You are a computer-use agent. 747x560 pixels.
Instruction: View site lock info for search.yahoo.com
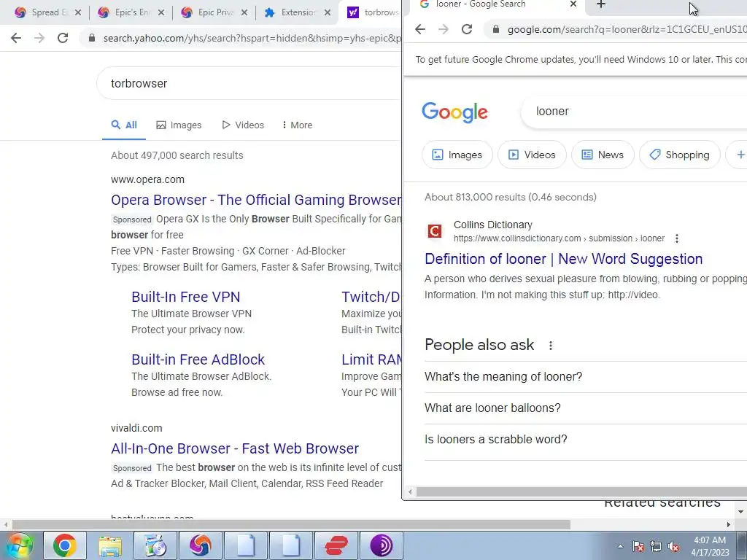pos(91,38)
